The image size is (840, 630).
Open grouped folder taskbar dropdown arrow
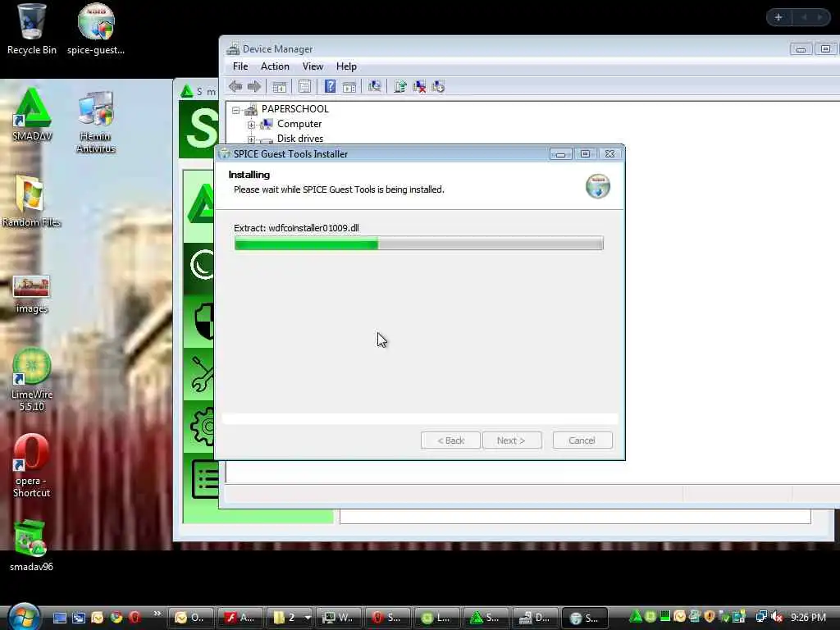tap(308, 618)
